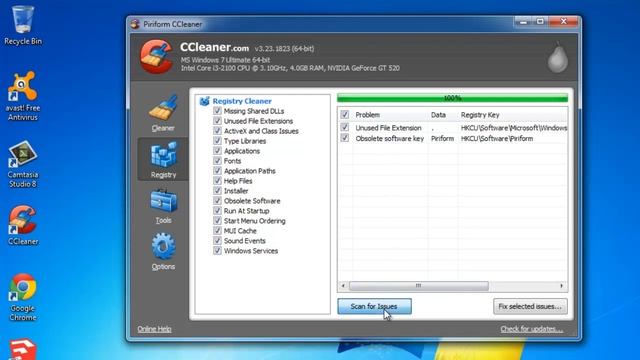This screenshot has width=640, height=360.
Task: Open the Online Help link
Action: click(x=154, y=329)
